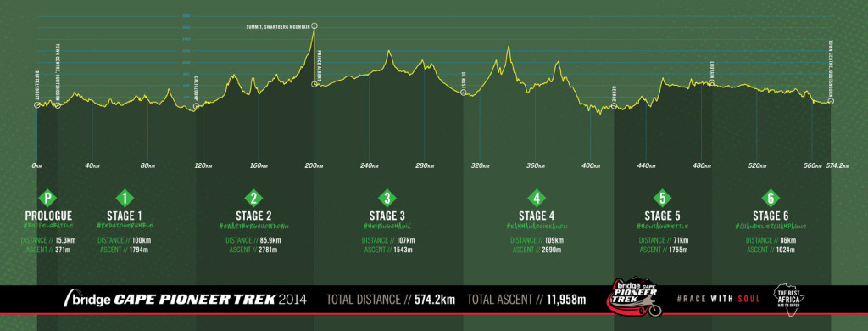This screenshot has height=331, width=868.
Task: Click the PROLOGUE heading
Action: [x=48, y=216]
